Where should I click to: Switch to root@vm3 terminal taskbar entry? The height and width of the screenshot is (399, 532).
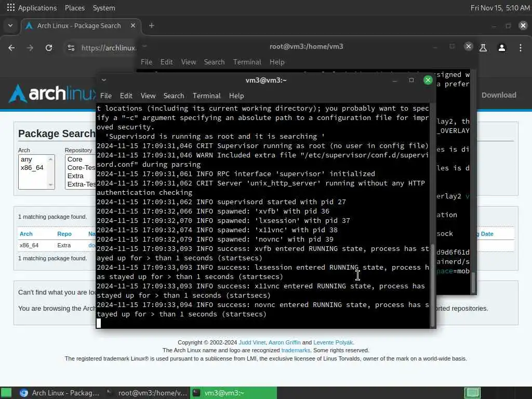click(x=147, y=393)
